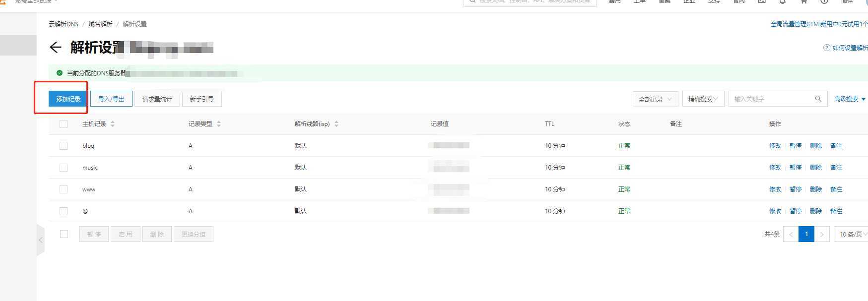Open 域名解析 in the breadcrumb

tap(100, 24)
